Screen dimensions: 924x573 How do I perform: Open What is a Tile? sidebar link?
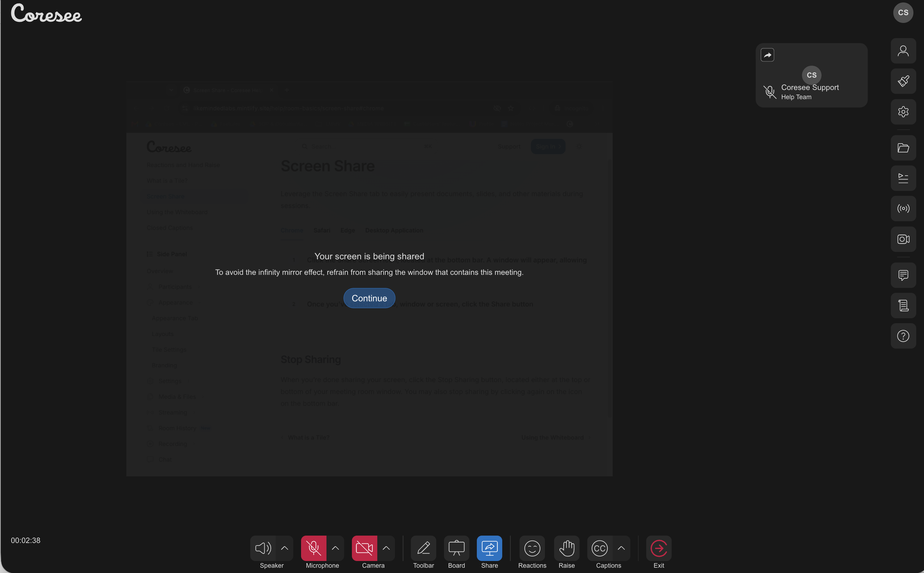pos(167,181)
